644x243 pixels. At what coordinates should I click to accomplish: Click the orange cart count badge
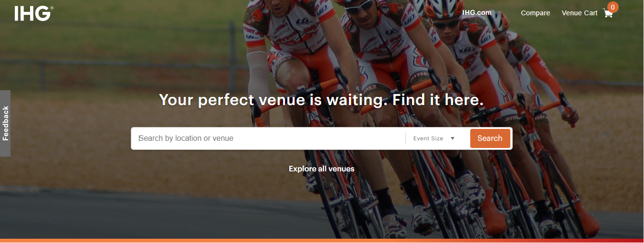tap(612, 7)
